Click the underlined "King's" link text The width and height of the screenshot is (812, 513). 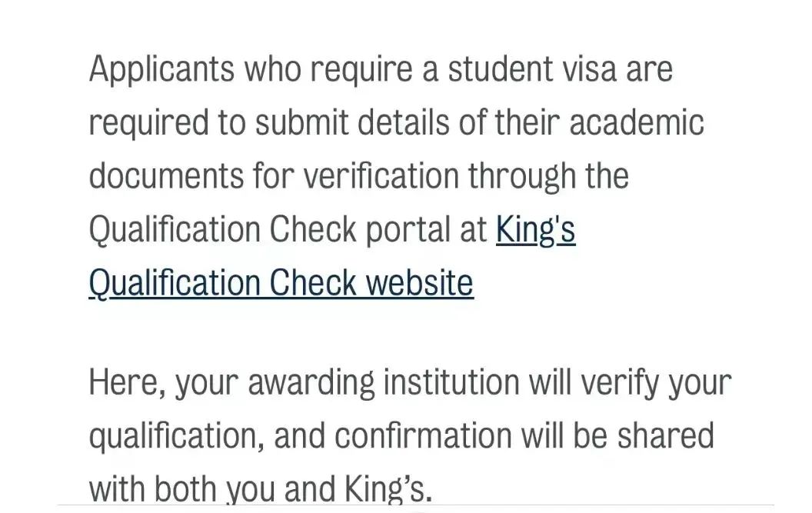[x=535, y=230]
